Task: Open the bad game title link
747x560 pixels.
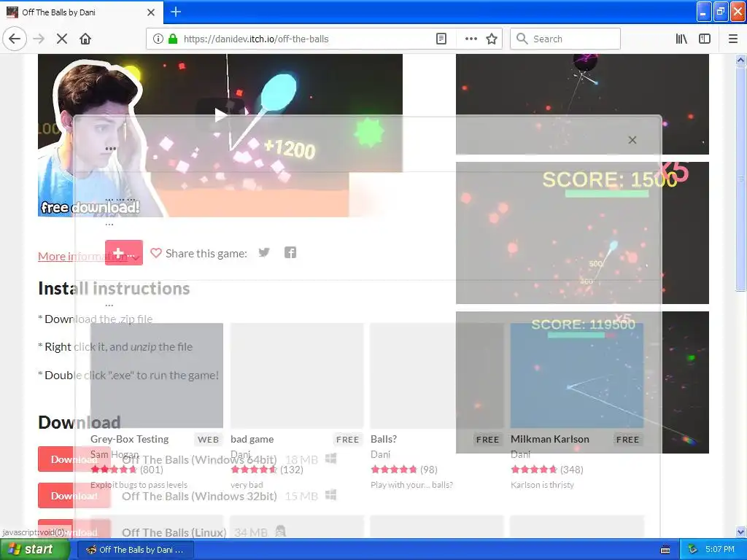Action: coord(252,439)
